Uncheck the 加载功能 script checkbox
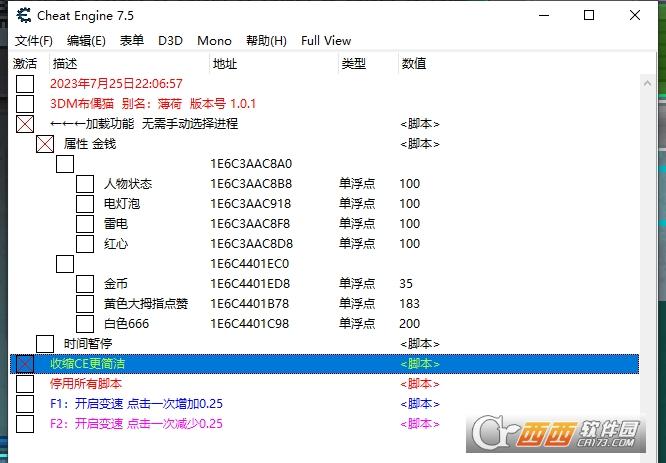 click(x=25, y=124)
